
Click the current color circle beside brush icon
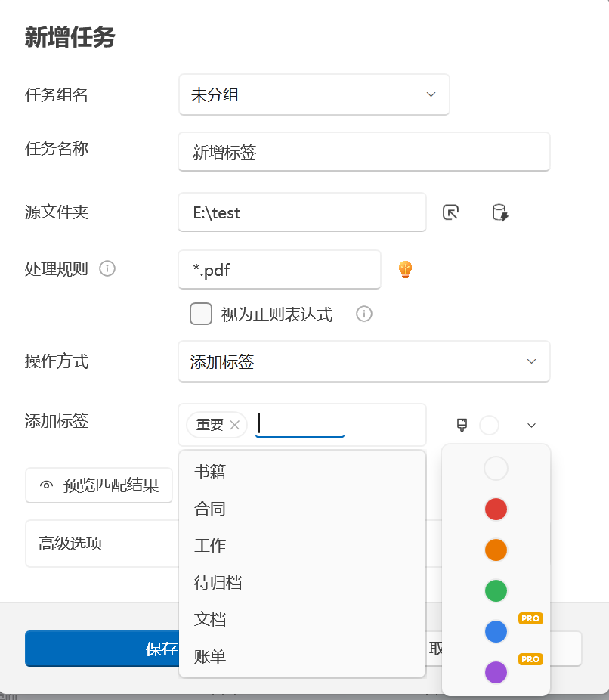pos(489,425)
